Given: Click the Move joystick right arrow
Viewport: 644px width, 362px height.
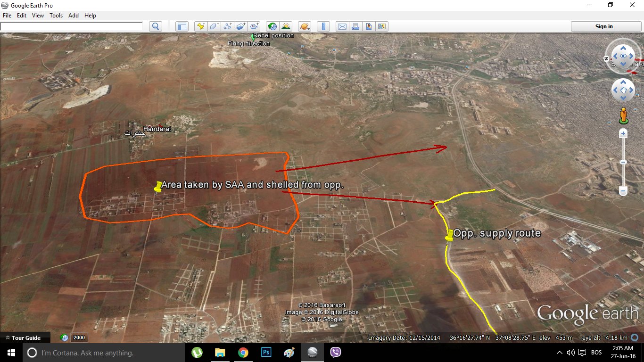Looking at the screenshot, I should 631,90.
